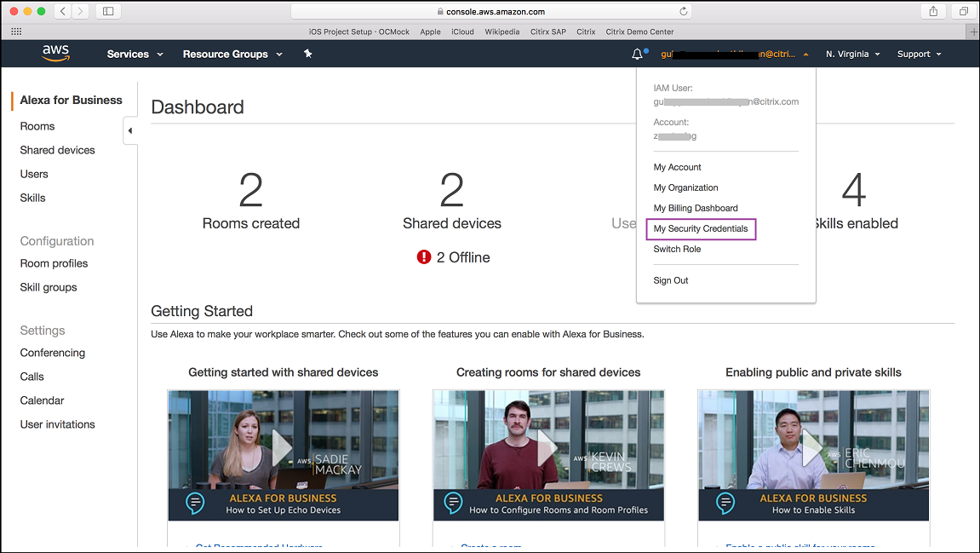Click the Safari address bar field
980x553 pixels.
pos(490,12)
